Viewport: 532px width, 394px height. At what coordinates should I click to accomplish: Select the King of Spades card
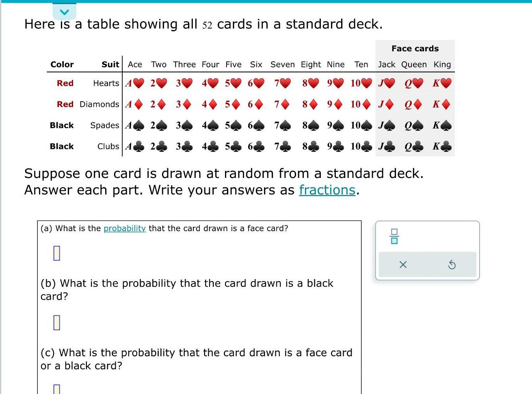pyautogui.click(x=442, y=126)
